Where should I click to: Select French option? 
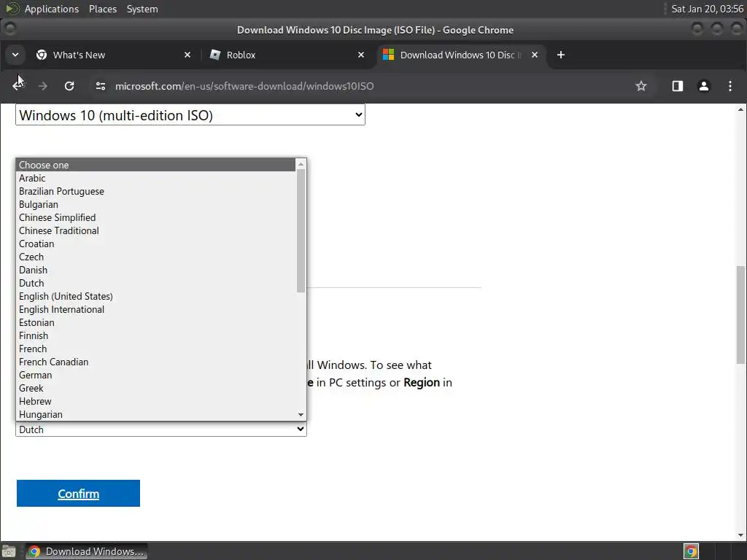pyautogui.click(x=156, y=349)
